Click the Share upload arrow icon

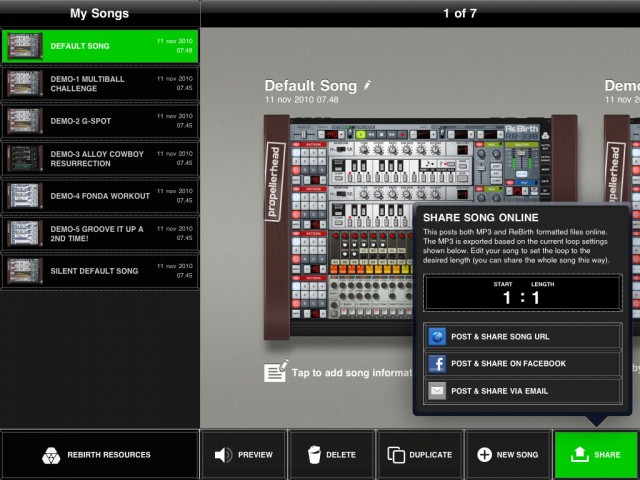point(580,454)
